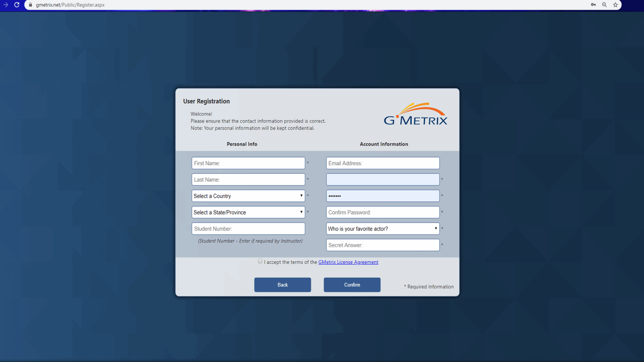Click the Confirm Password field
The height and width of the screenshot is (362, 644).
(x=383, y=212)
